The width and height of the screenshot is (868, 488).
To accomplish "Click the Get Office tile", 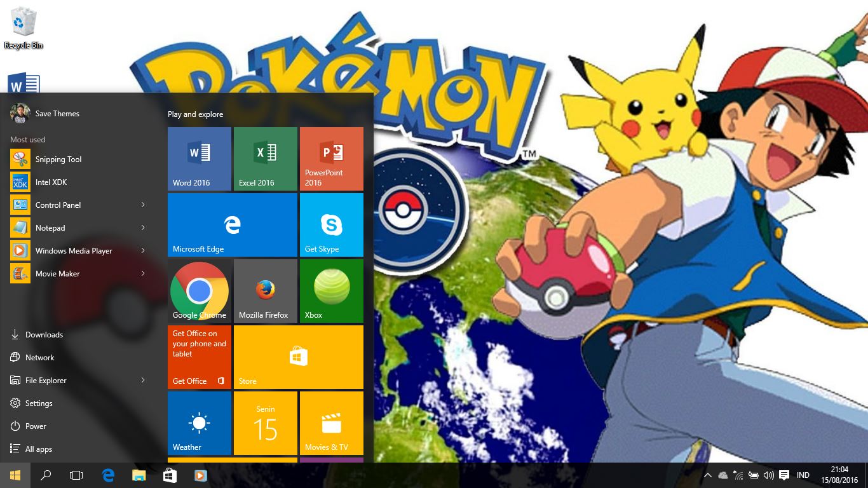I will click(x=200, y=357).
